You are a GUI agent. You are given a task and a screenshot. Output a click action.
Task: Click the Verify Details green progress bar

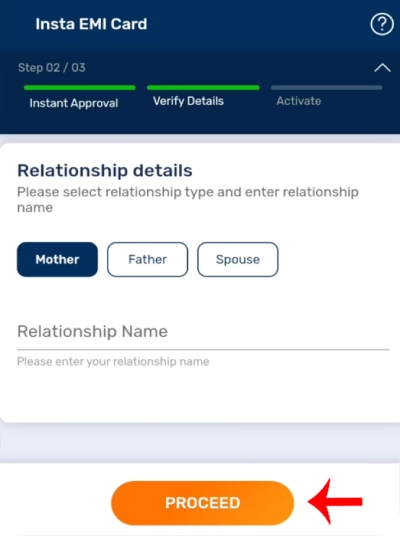(x=203, y=88)
